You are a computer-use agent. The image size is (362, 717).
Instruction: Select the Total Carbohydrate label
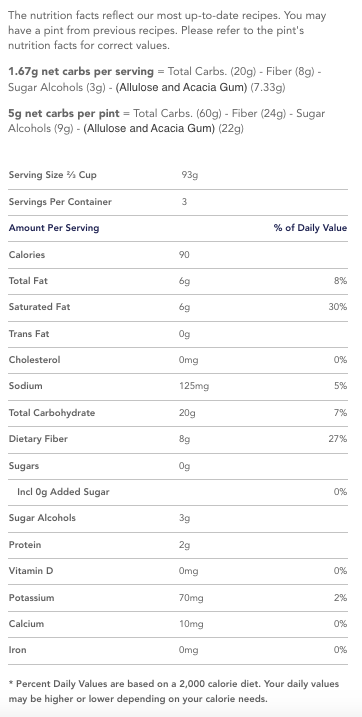pyautogui.click(x=52, y=413)
